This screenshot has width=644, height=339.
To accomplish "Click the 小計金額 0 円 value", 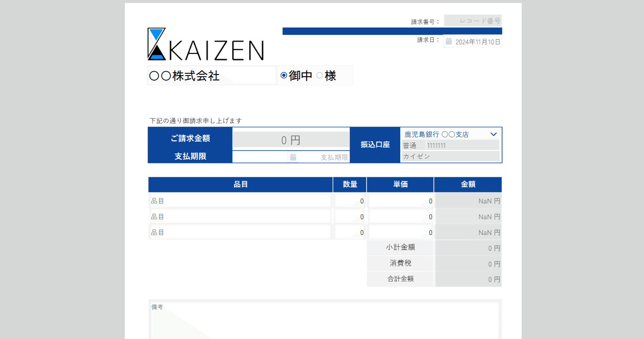I will [x=468, y=248].
